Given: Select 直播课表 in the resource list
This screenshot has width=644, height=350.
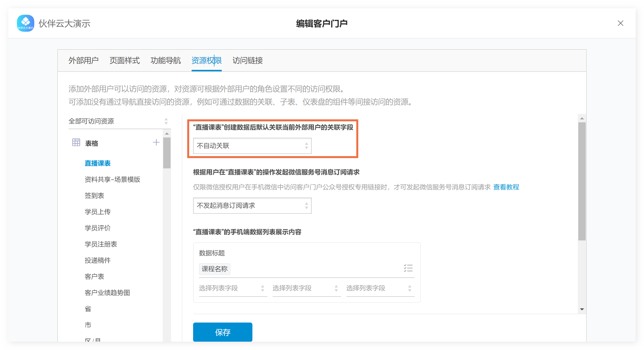Looking at the screenshot, I should tap(98, 163).
